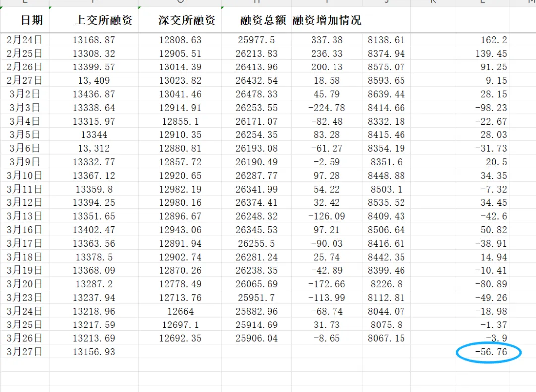Click the 日期 header cell

click(x=25, y=20)
